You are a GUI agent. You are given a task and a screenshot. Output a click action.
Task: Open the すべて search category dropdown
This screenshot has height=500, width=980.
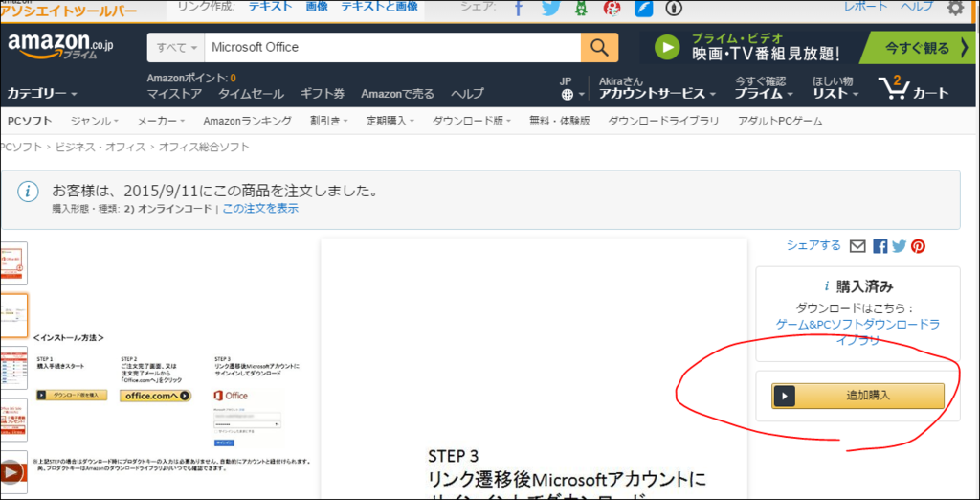(176, 48)
